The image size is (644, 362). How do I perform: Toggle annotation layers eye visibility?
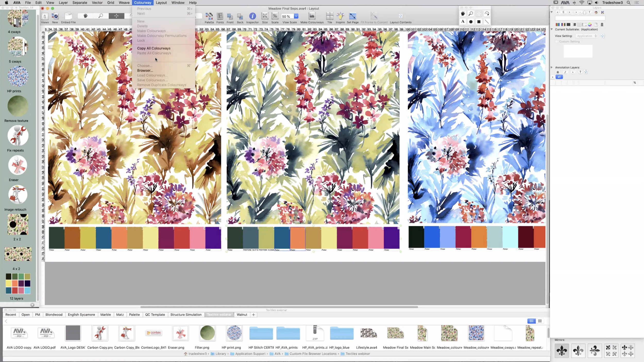click(558, 72)
